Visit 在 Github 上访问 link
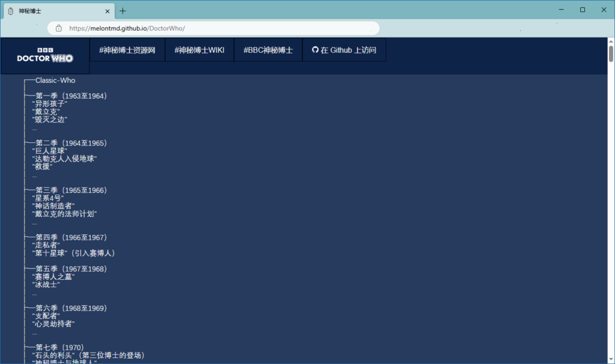Image resolution: width=615 pixels, height=364 pixels. coord(344,50)
